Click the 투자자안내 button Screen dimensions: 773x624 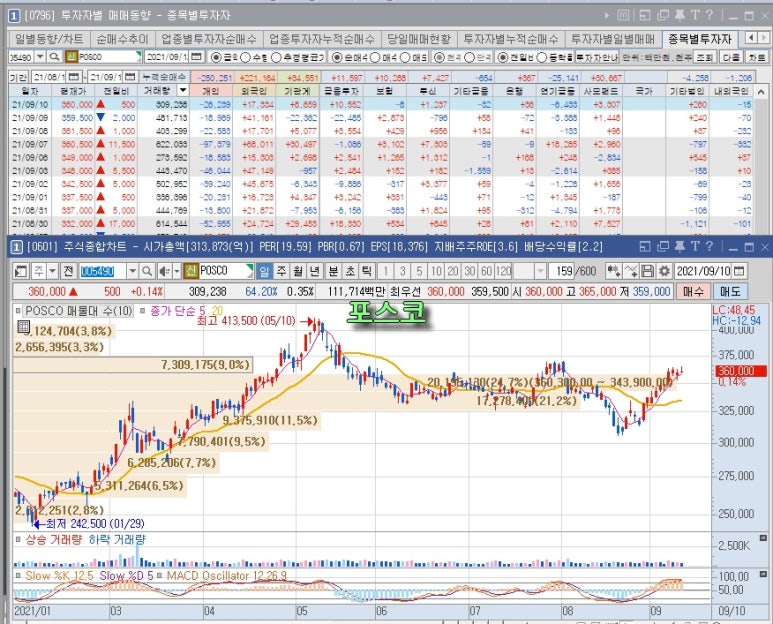pos(597,57)
